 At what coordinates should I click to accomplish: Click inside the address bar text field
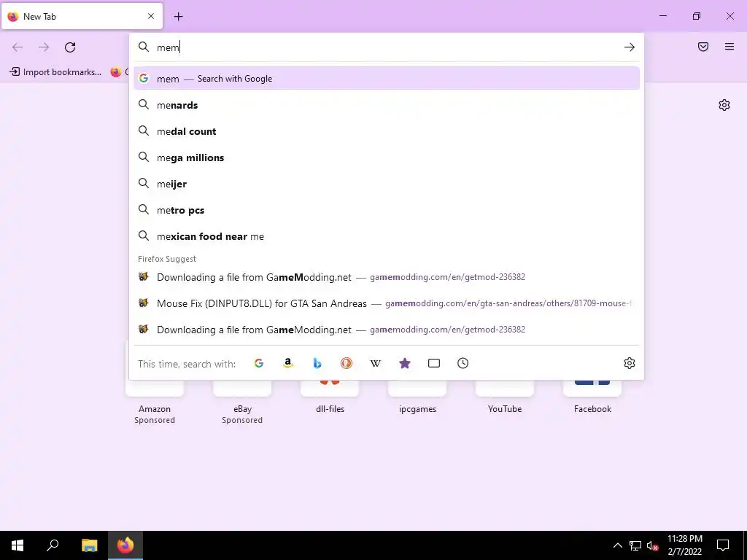[386, 47]
